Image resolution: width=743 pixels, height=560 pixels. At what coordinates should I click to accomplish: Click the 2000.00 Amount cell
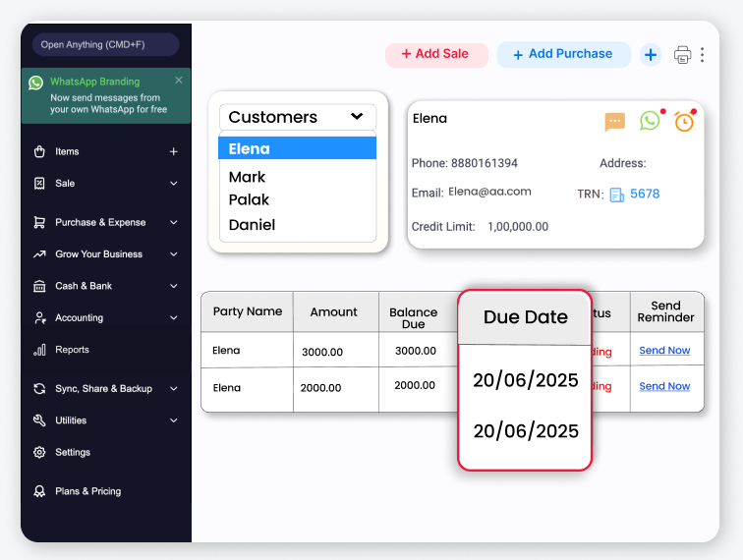point(320,388)
